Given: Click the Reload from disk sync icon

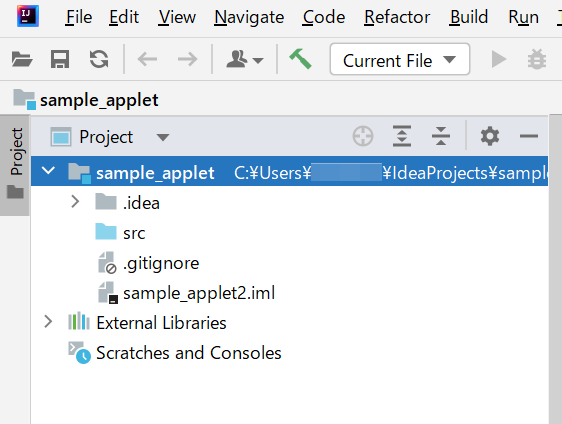Looking at the screenshot, I should coord(99,59).
